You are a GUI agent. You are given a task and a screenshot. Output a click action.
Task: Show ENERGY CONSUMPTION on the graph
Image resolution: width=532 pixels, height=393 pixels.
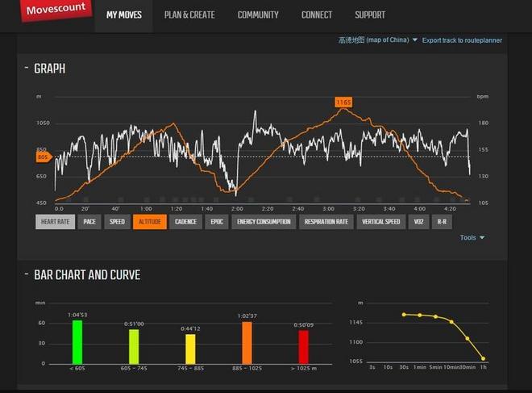pos(264,221)
